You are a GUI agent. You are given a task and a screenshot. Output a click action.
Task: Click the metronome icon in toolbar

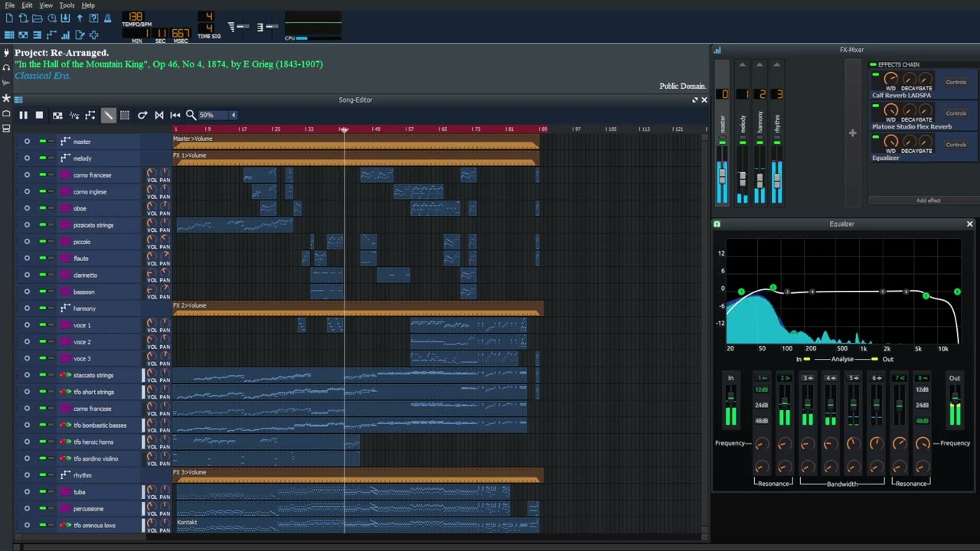point(107,18)
